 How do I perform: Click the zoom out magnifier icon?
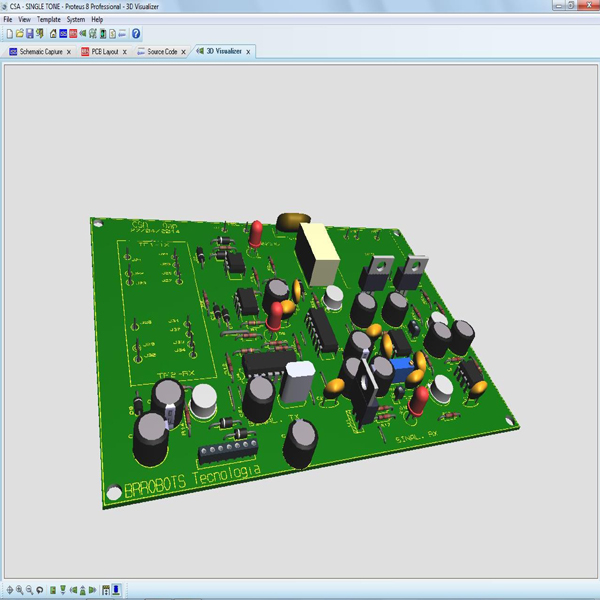(29, 591)
